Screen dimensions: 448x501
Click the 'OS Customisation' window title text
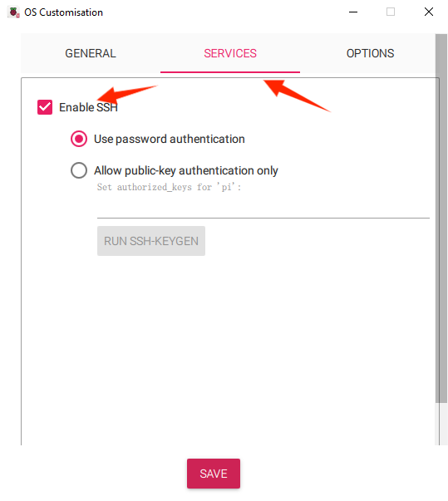[x=64, y=12]
